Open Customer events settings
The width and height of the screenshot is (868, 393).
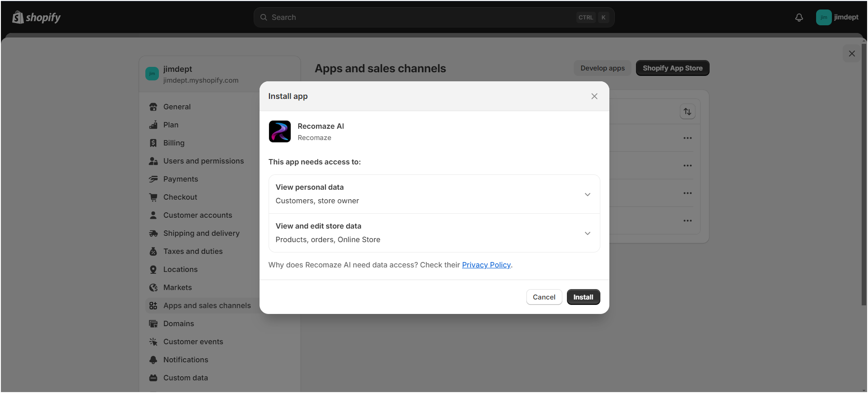pos(193,342)
